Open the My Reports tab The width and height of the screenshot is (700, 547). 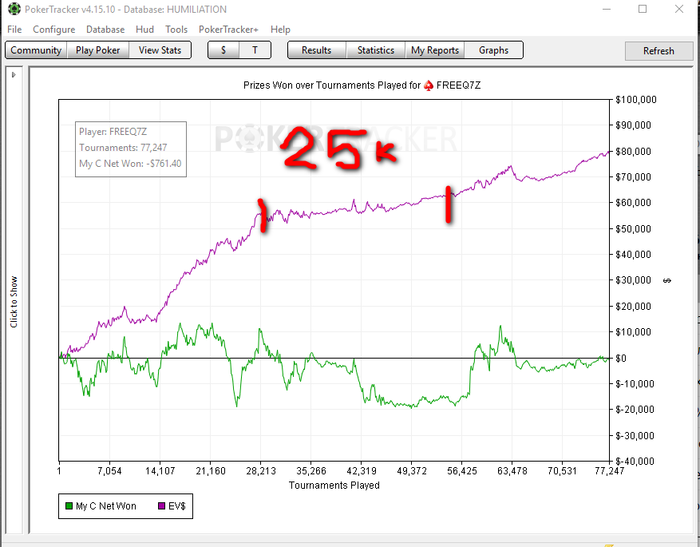[435, 50]
